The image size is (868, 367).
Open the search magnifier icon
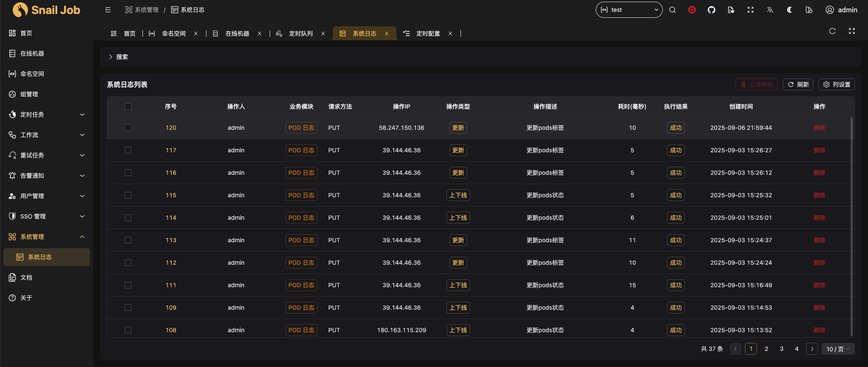tap(673, 10)
